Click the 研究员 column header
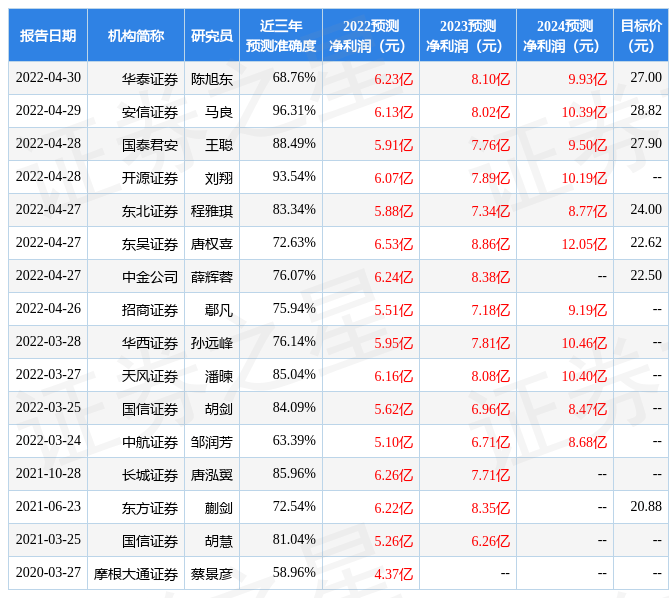Viewport: 669px width, 598px height. [x=212, y=35]
